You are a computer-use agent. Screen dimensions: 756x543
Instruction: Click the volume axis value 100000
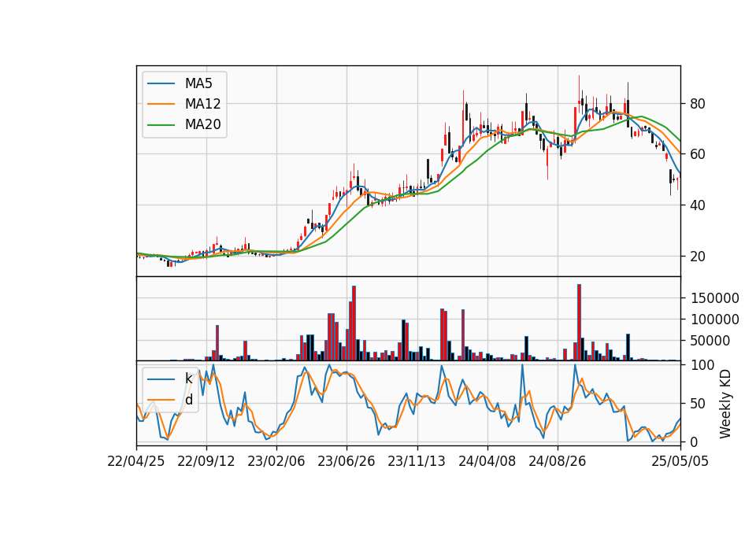pos(715,320)
